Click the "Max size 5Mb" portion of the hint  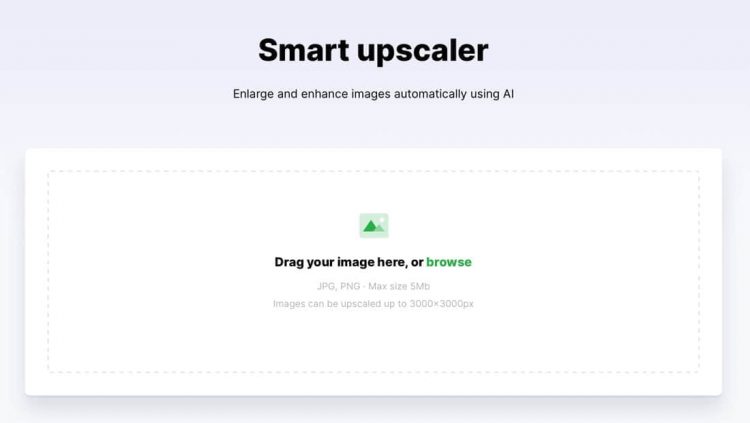pyautogui.click(x=399, y=286)
